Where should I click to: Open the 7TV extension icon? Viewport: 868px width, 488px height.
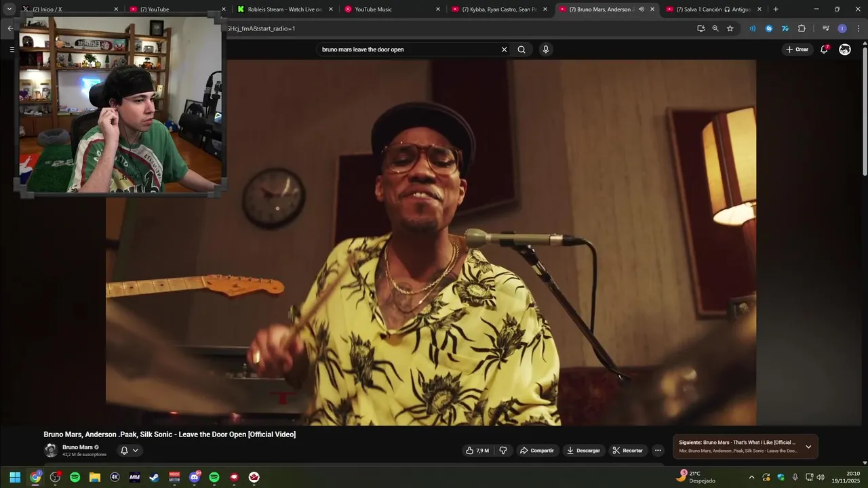[785, 28]
